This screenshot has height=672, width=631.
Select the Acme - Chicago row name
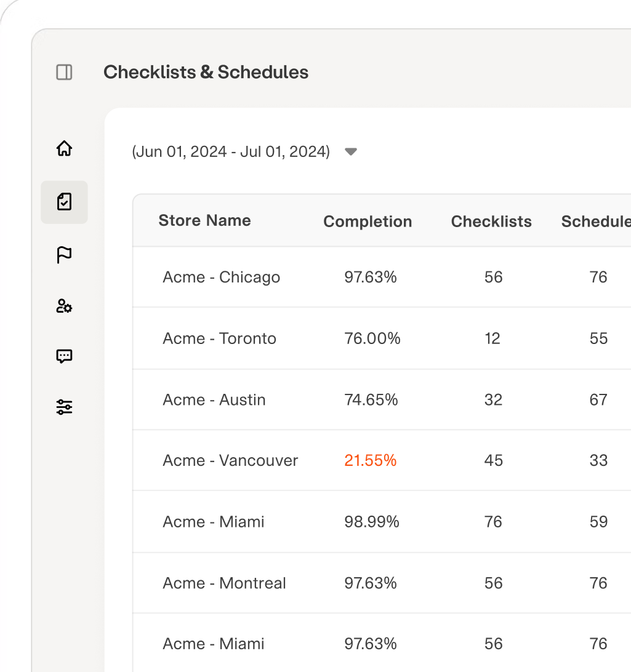click(x=221, y=278)
